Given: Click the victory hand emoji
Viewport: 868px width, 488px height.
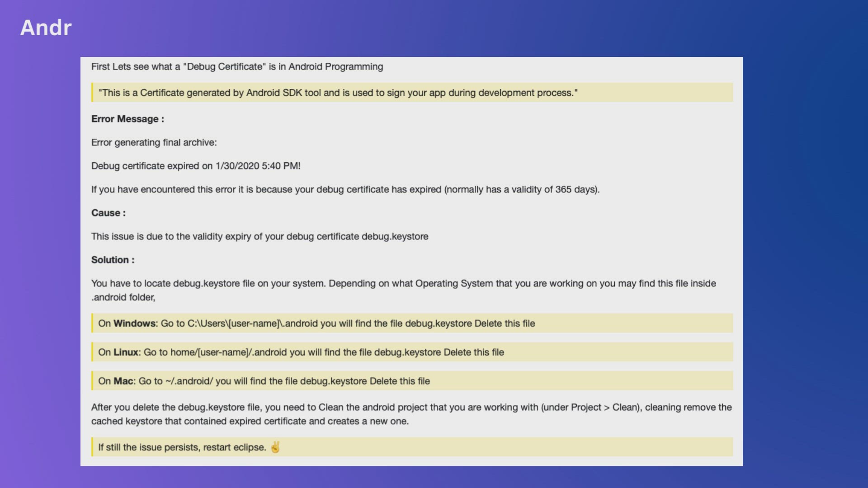Looking at the screenshot, I should click(275, 447).
